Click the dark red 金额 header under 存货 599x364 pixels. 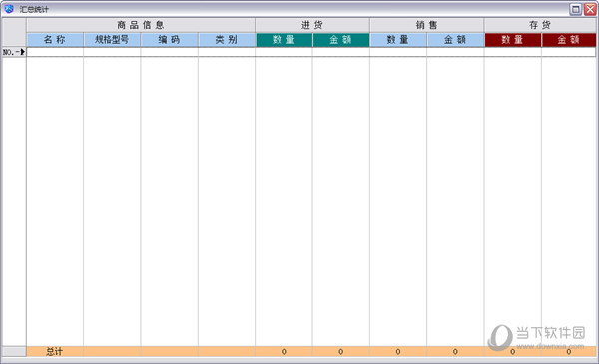click(x=569, y=40)
